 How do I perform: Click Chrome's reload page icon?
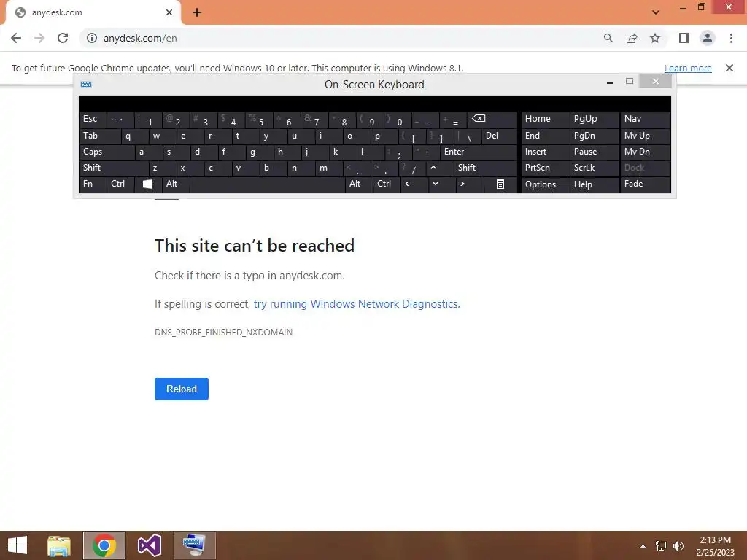click(63, 38)
